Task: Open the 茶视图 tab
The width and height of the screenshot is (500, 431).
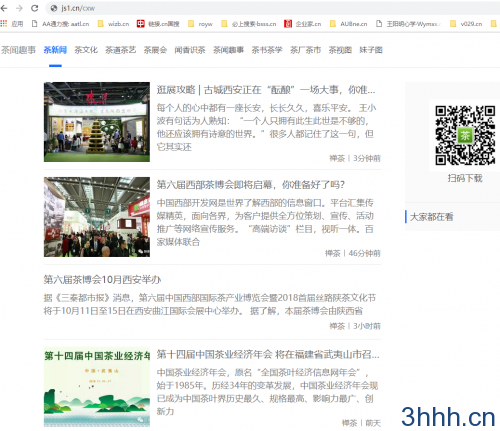Action: 340,50
